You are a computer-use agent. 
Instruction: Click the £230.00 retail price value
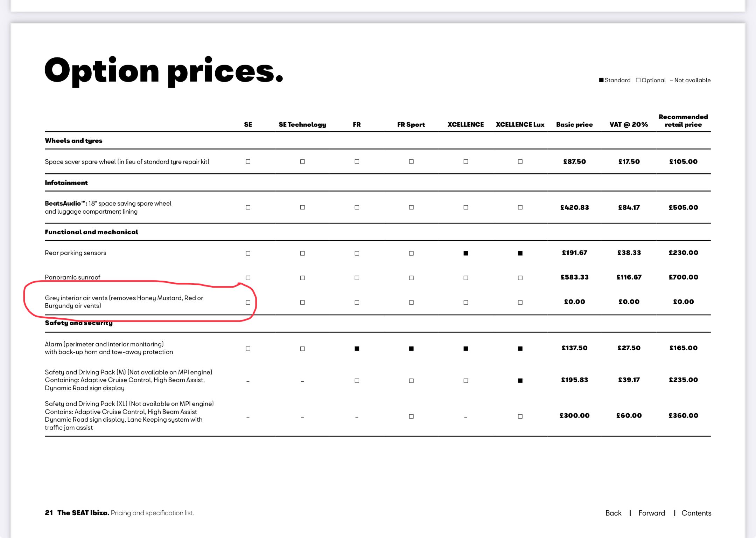[683, 253]
